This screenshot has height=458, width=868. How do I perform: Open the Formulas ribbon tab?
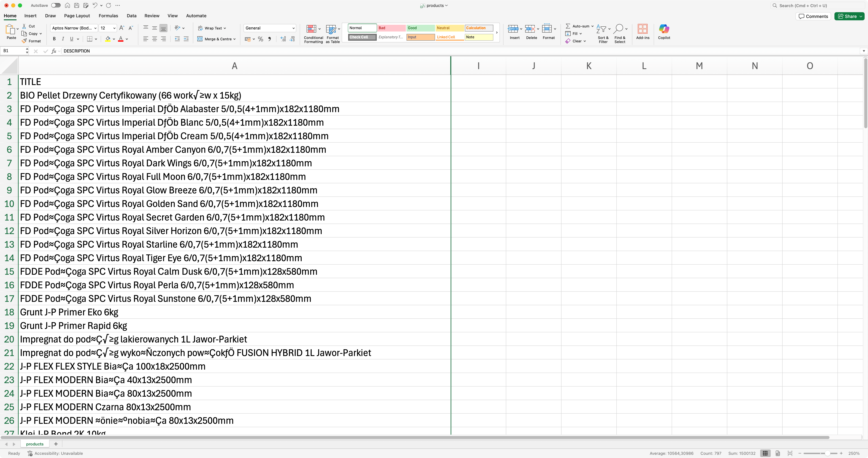click(108, 16)
